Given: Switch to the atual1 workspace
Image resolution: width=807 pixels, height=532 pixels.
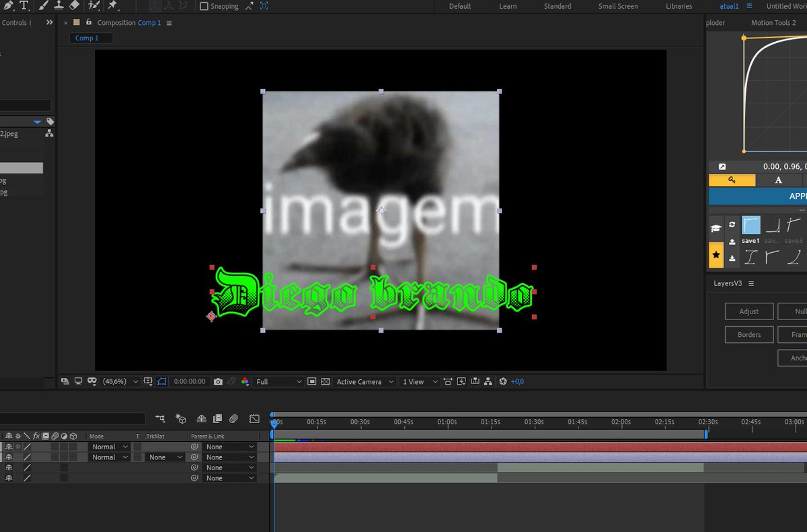Looking at the screenshot, I should [x=729, y=6].
